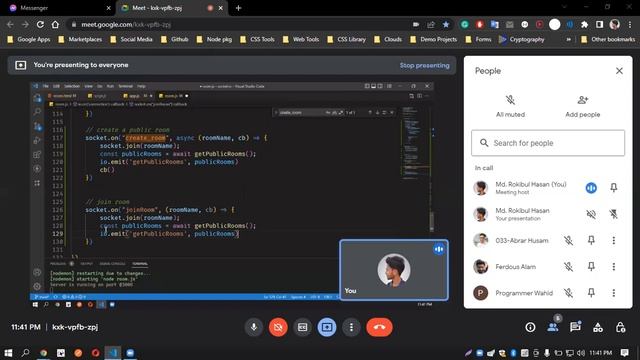
Task: Open Cryptography bookmark
Action: pos(522,40)
